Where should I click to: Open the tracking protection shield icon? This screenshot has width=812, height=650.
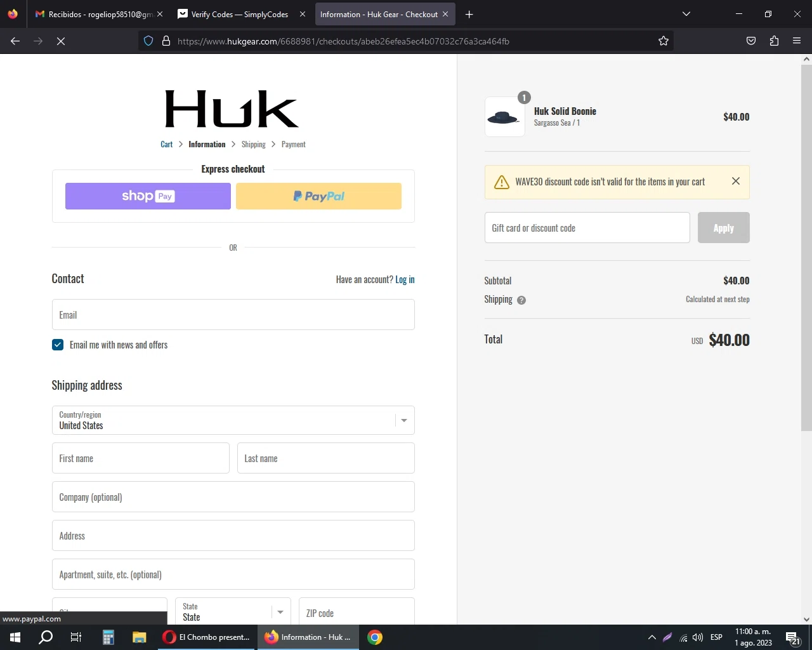point(148,41)
